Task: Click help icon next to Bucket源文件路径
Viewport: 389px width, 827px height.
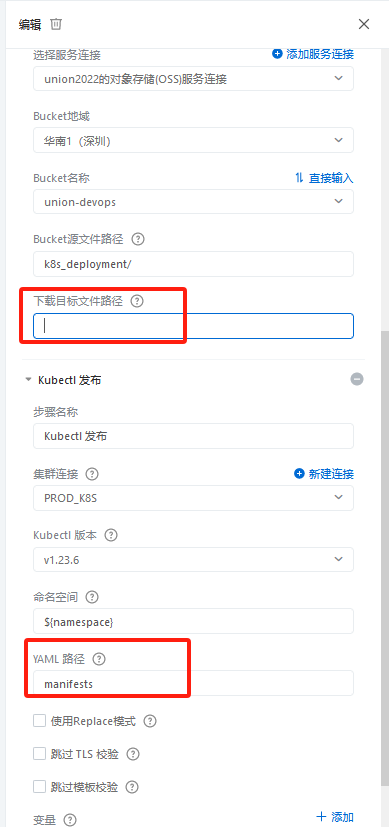Action: click(x=138, y=239)
